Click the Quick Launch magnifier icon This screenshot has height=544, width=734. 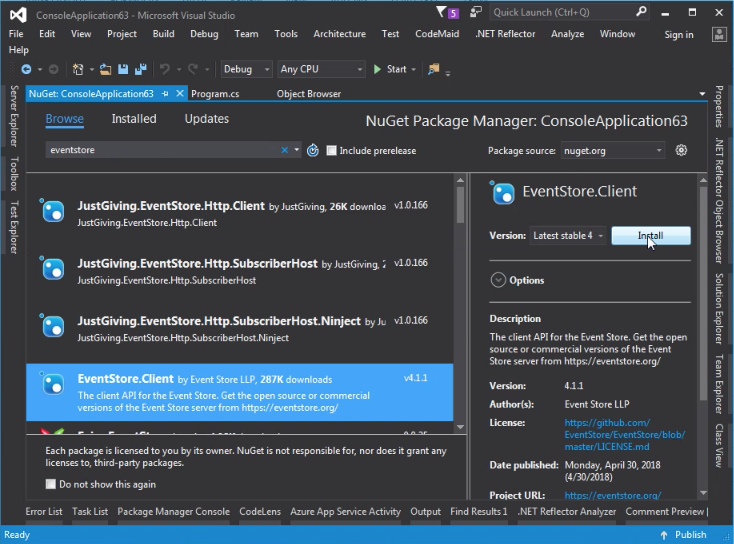tap(641, 12)
